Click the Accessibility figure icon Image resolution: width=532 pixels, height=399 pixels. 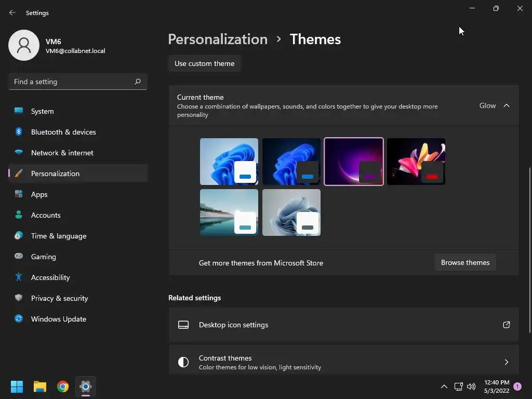[x=19, y=277]
